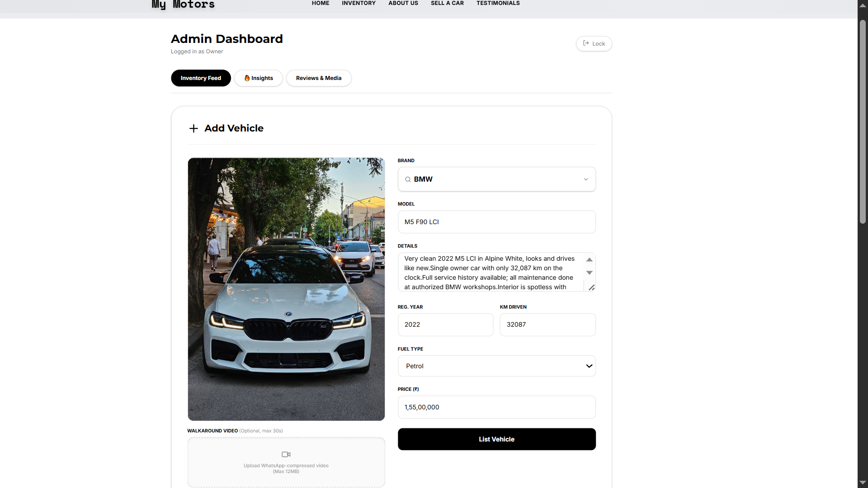Viewport: 868px width, 488px height.
Task: Click the My Motors logo
Action: point(183,5)
